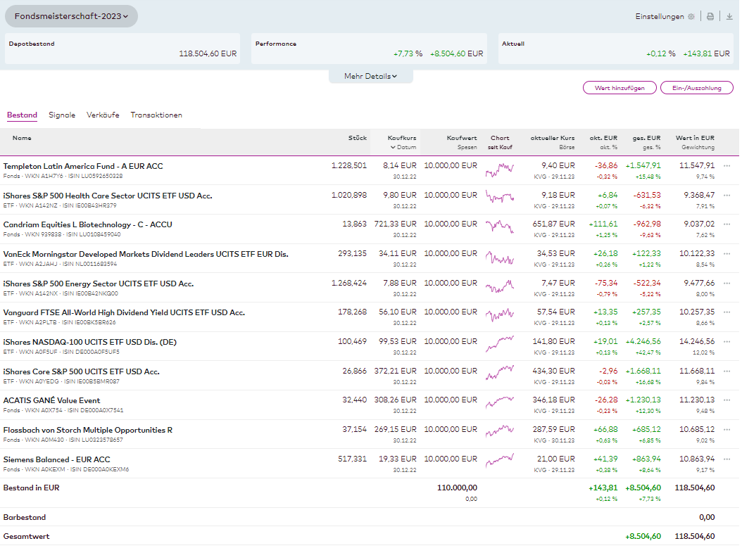Click the Wert hinzufügen button
742x560 pixels.
click(620, 88)
